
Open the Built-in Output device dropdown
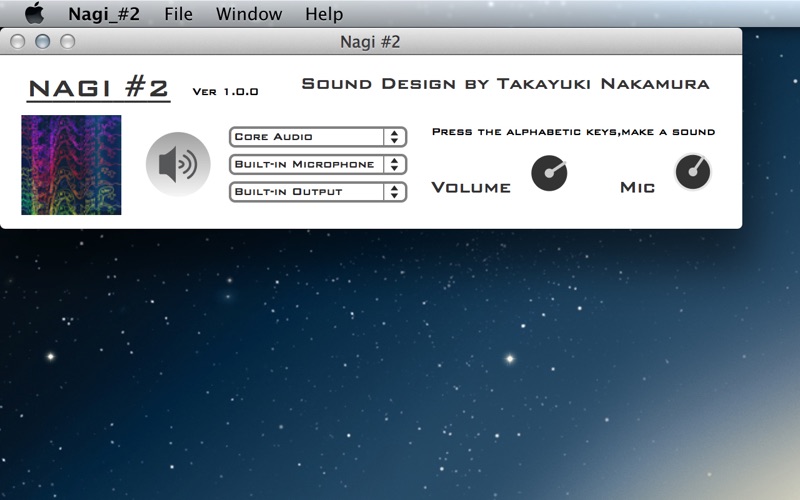pyautogui.click(x=318, y=192)
